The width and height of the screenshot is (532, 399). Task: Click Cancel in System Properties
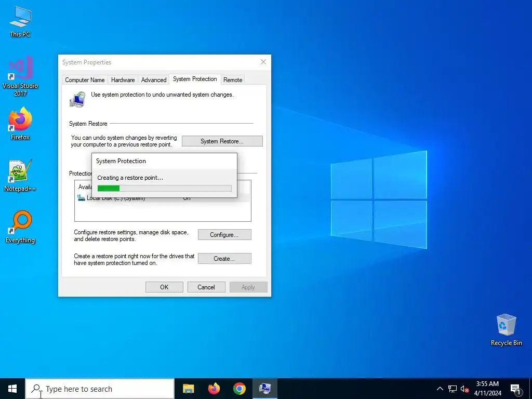pos(206,287)
